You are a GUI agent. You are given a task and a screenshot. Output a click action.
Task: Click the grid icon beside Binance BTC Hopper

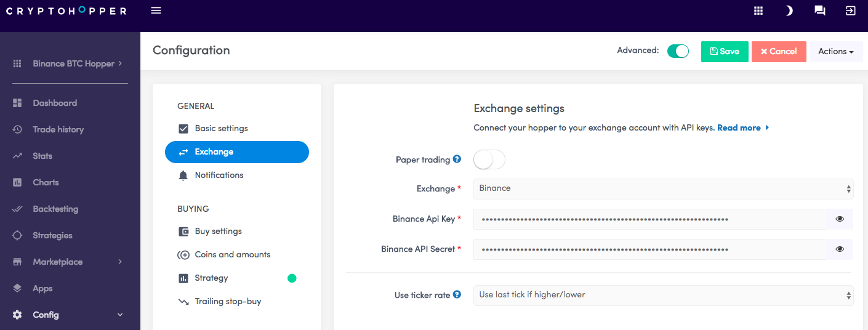pyautogui.click(x=17, y=63)
